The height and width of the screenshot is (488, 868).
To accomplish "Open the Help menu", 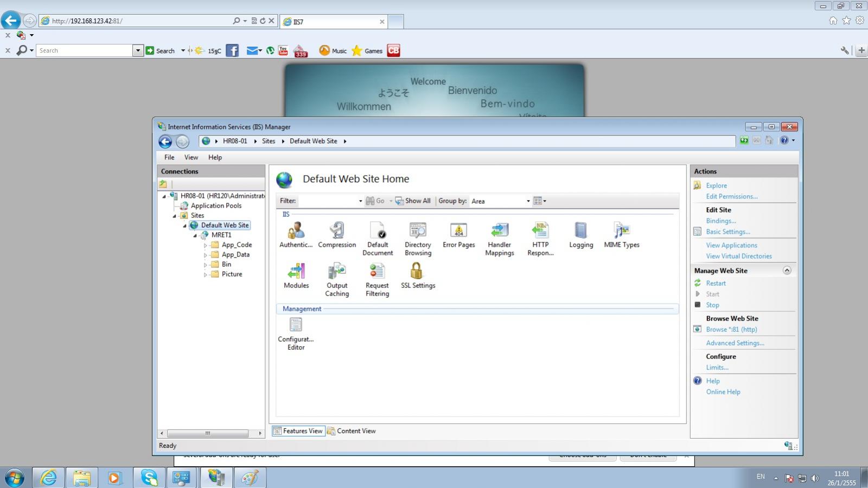I will coord(215,157).
